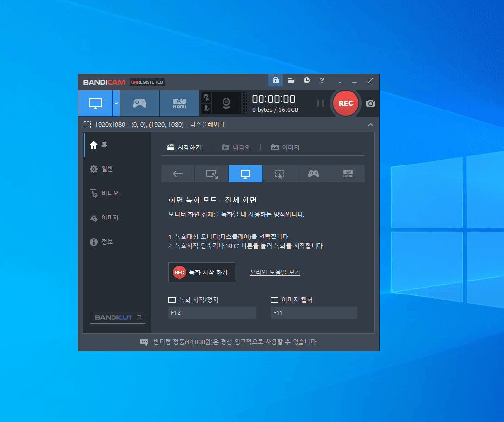Select the rectangle area recording mode
The height and width of the screenshot is (422, 504).
coord(212,174)
